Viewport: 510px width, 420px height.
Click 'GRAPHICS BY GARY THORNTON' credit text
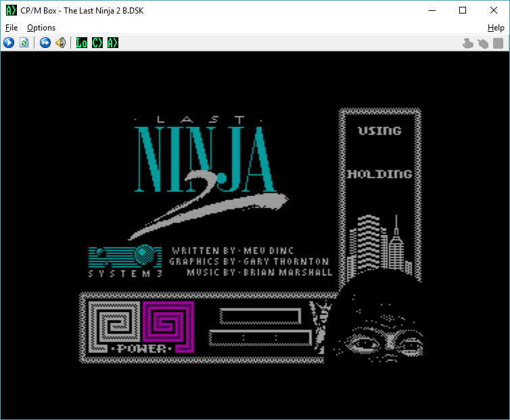point(249,262)
